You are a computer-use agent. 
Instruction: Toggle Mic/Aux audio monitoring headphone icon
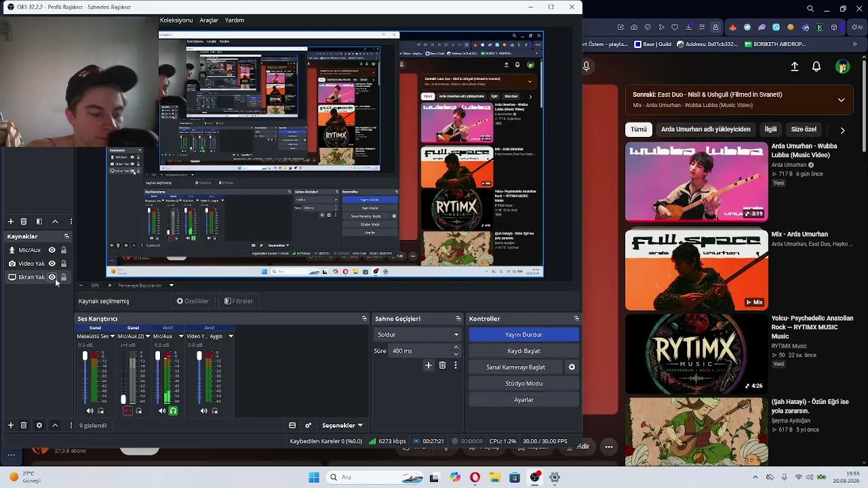(x=173, y=411)
